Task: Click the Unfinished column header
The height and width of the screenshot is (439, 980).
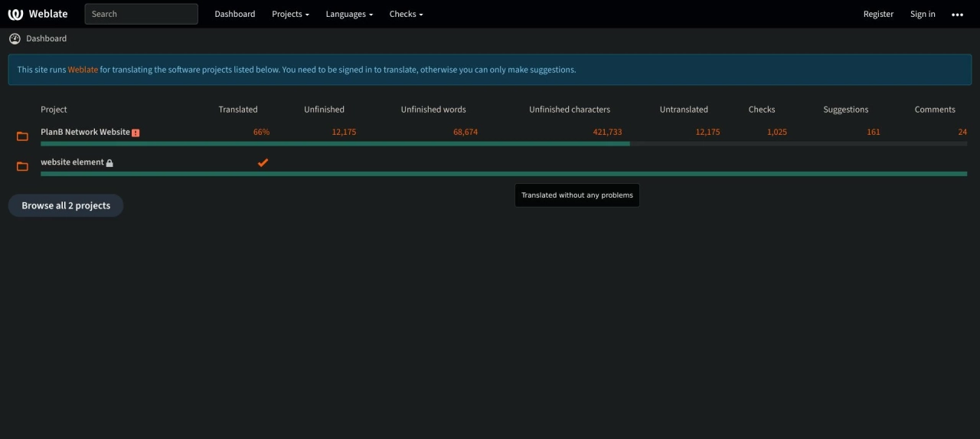Action: click(x=324, y=110)
